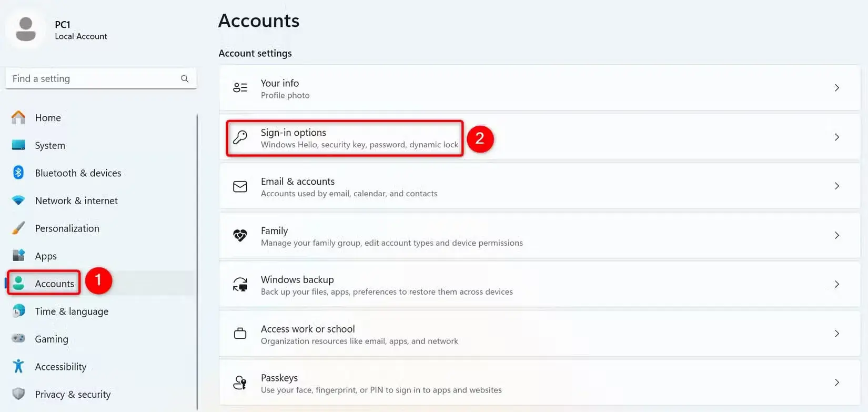Click the Family heart icon

click(x=240, y=236)
